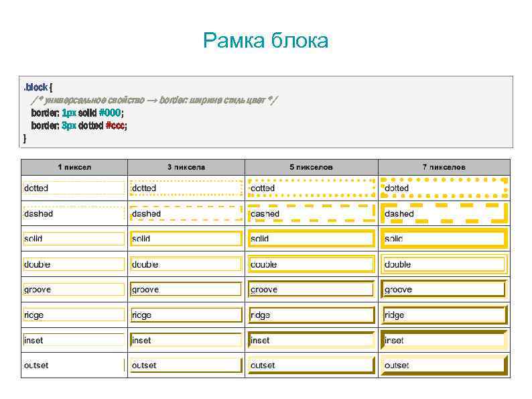Click the closing brace of the code block

click(x=25, y=138)
